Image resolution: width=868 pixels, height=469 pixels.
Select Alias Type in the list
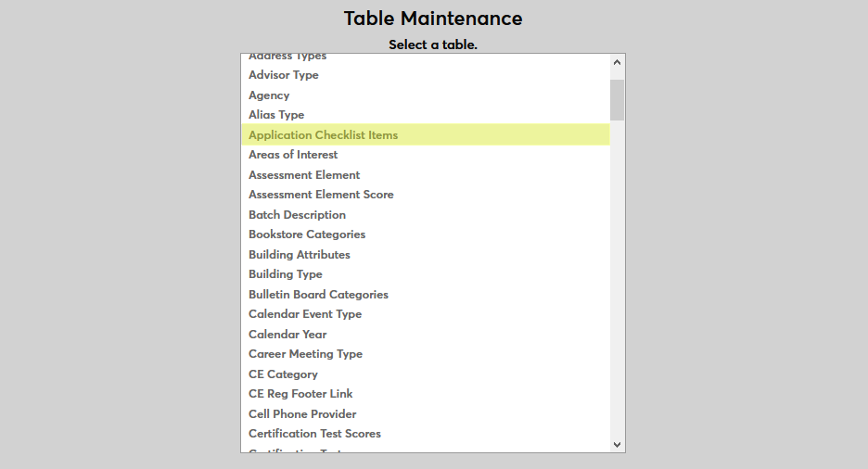[x=276, y=115]
